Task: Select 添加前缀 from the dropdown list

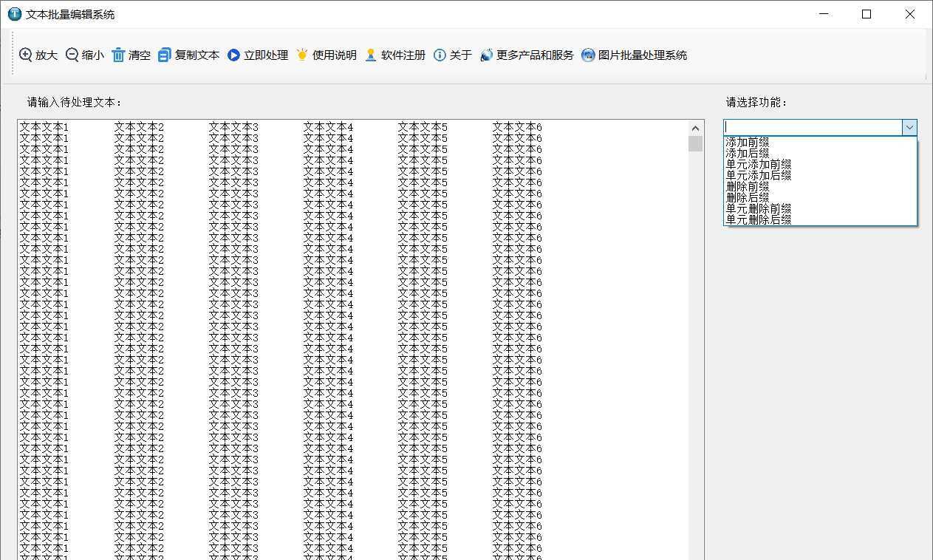Action: 820,142
